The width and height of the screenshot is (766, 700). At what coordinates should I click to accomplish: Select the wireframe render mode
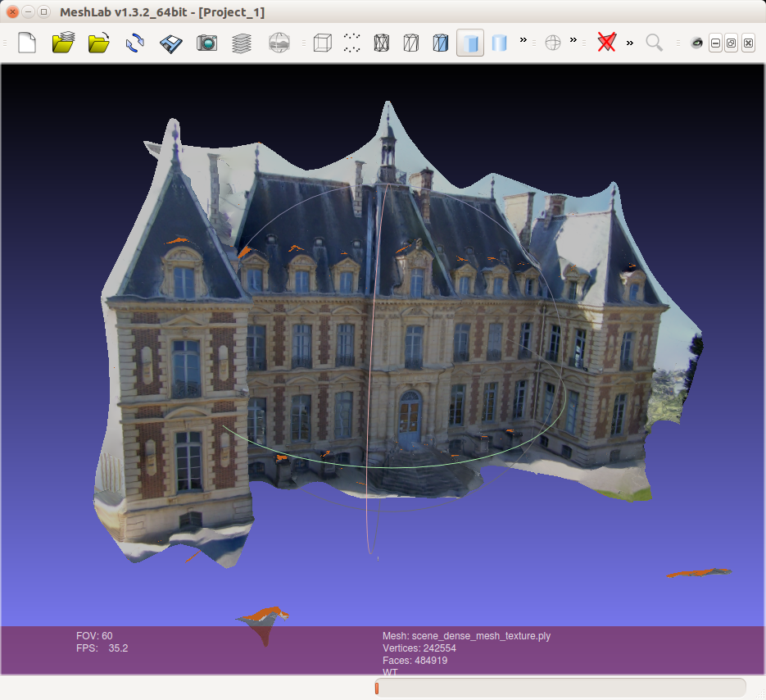[x=381, y=43]
